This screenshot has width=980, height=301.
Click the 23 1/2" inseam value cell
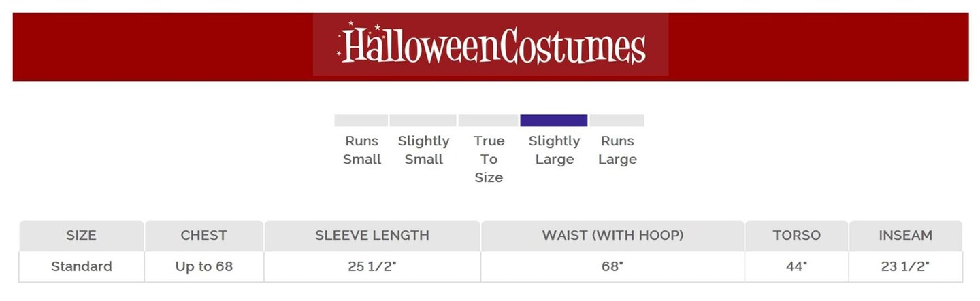click(x=905, y=266)
